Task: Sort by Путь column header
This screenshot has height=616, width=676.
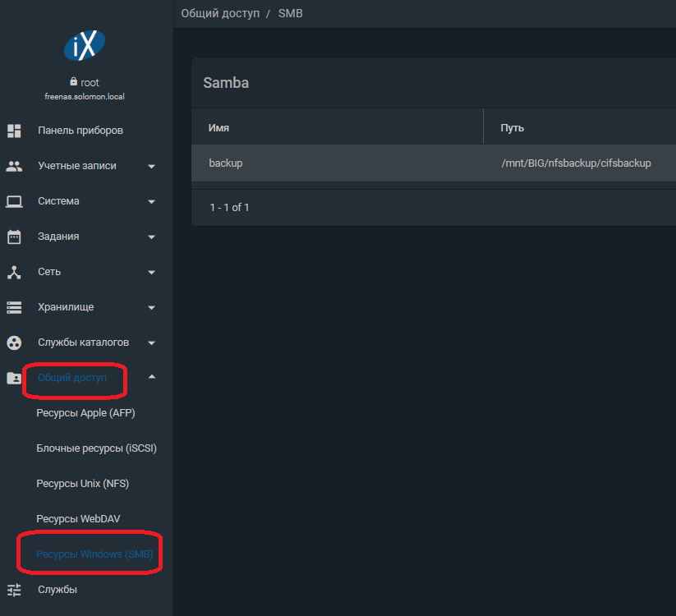Action: (x=513, y=128)
